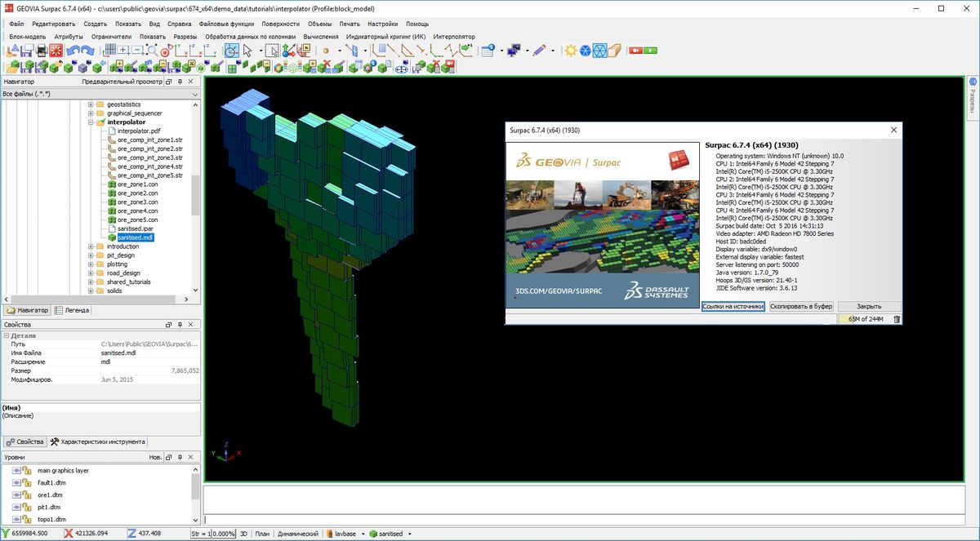Click the purple pencil edit tool
This screenshot has height=541, width=980.
(540, 51)
